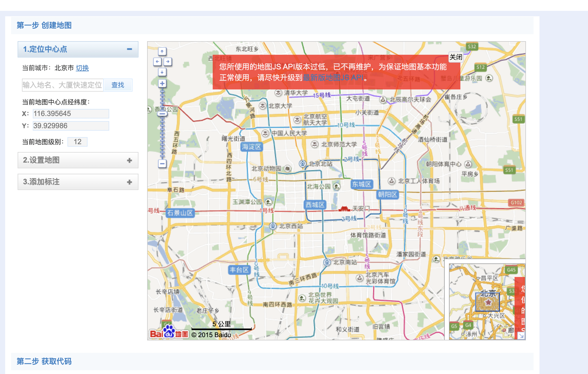588x374 pixels.
Task: Click the 北京动物园 icon
Action: 287,169
